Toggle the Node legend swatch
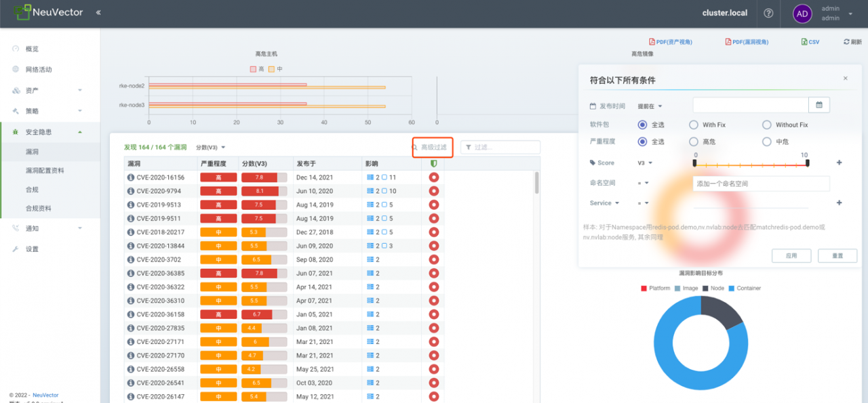This screenshot has width=868, height=403. (x=705, y=289)
